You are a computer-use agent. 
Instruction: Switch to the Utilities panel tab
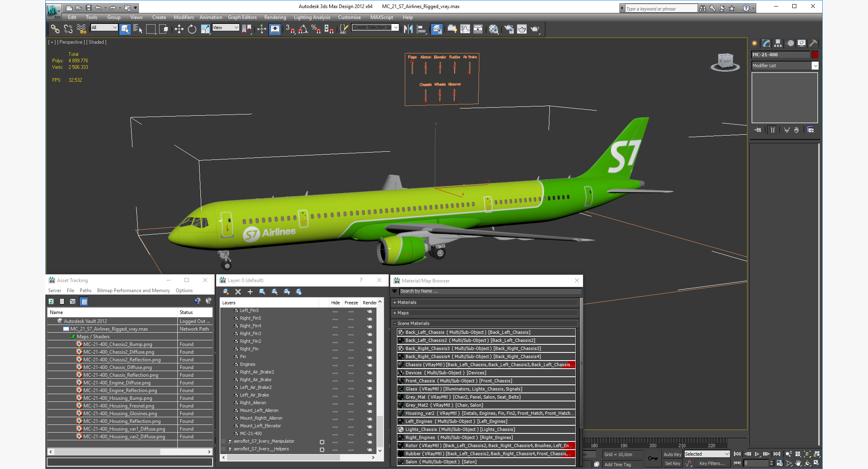click(813, 43)
